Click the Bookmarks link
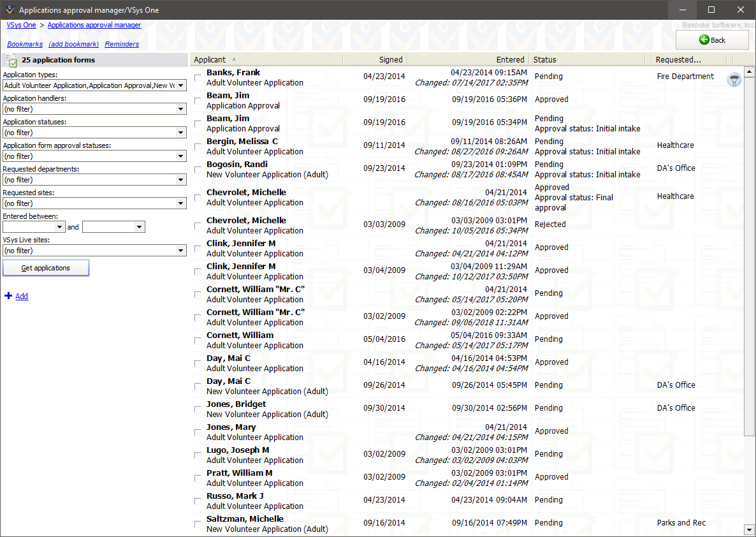756x537 pixels. point(25,44)
